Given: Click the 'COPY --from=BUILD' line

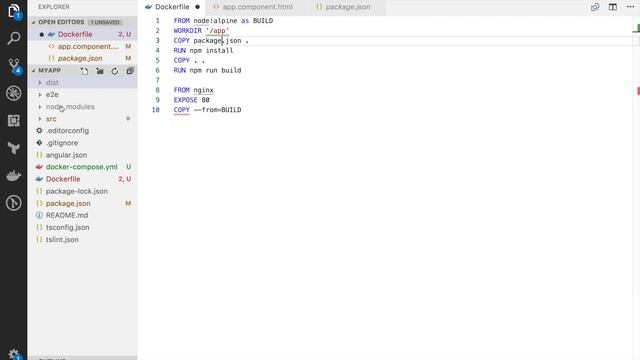Looking at the screenshot, I should (x=207, y=110).
